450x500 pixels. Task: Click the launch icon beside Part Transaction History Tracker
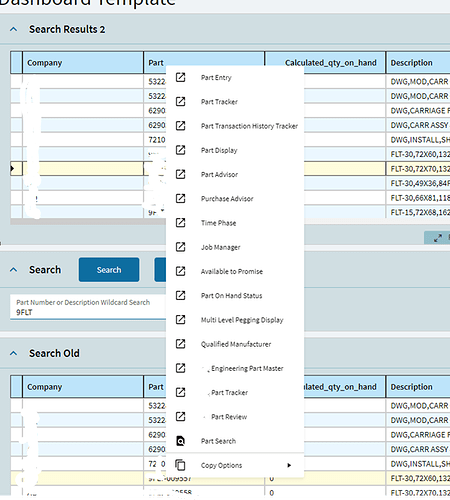pos(180,126)
